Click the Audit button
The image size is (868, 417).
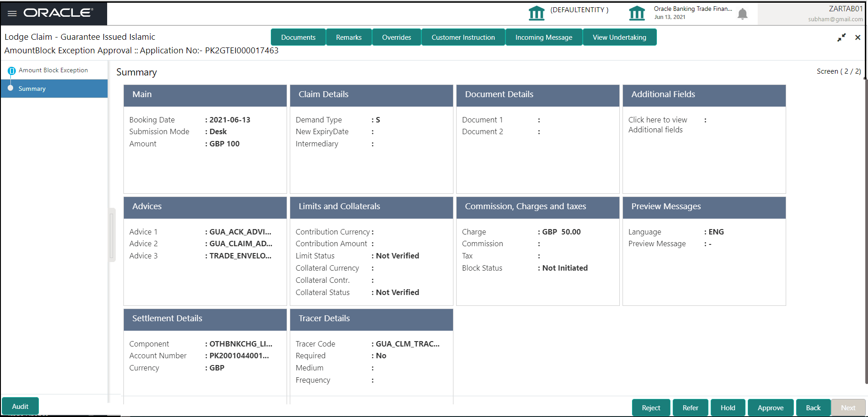20,406
